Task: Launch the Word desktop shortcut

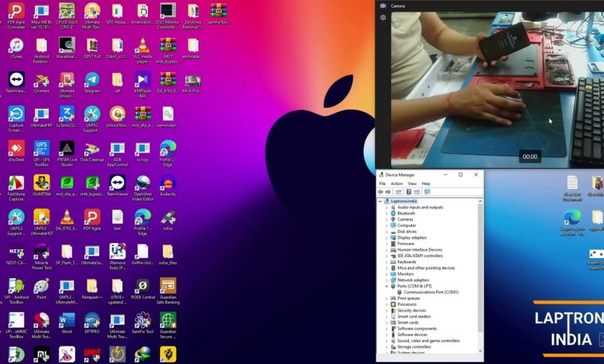Action: (x=67, y=323)
